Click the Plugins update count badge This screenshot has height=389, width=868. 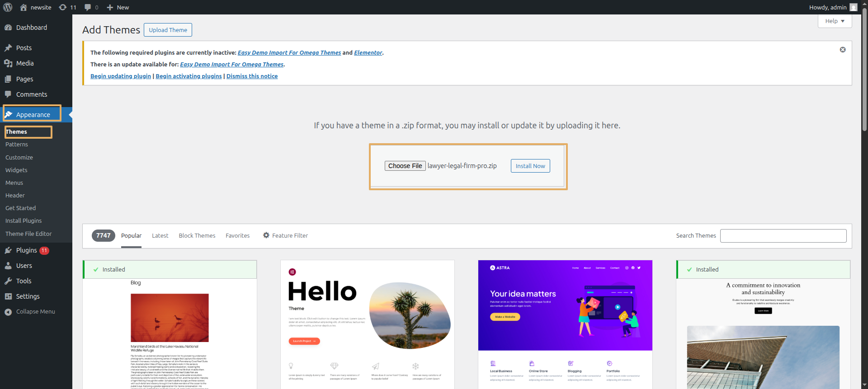[44, 250]
